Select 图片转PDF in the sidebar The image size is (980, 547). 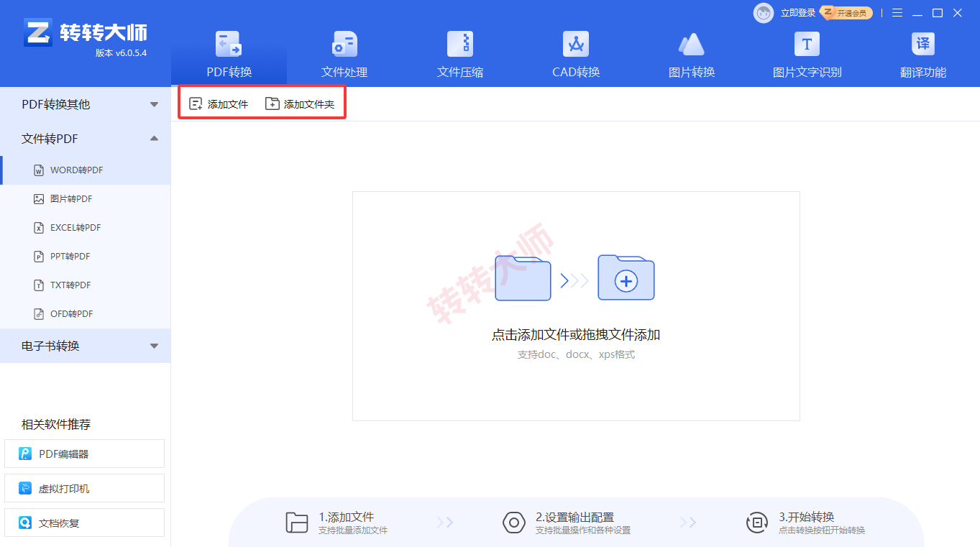point(86,199)
